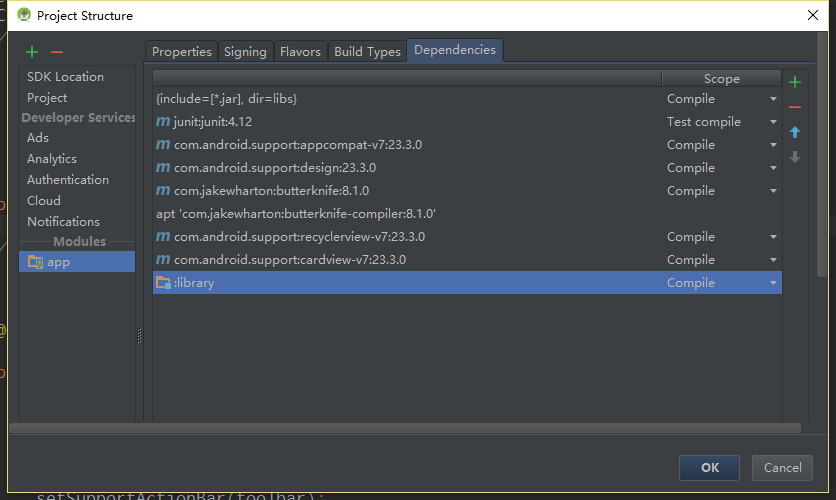Click the app module folder icon
Screen dimensions: 836x500
(x=35, y=262)
